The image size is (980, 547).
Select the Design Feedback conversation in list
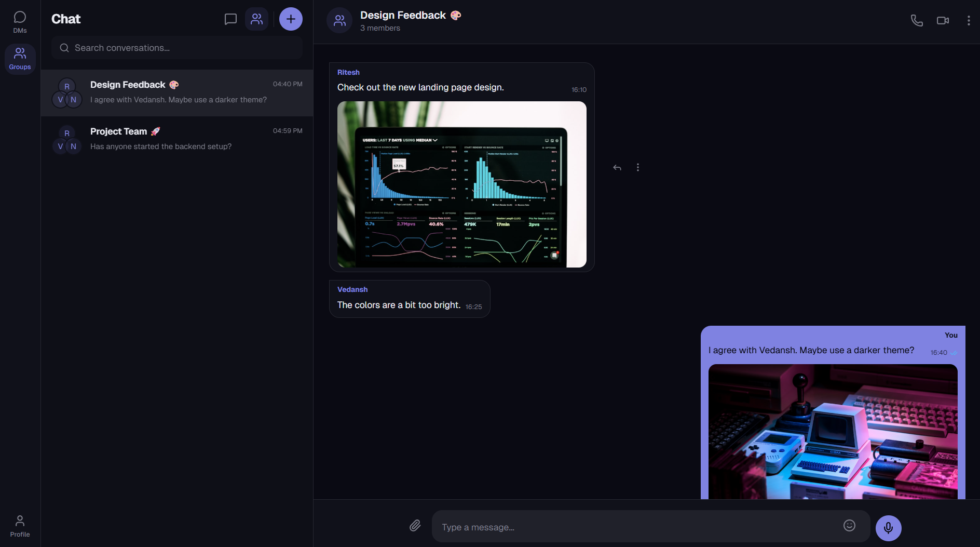[x=176, y=92]
